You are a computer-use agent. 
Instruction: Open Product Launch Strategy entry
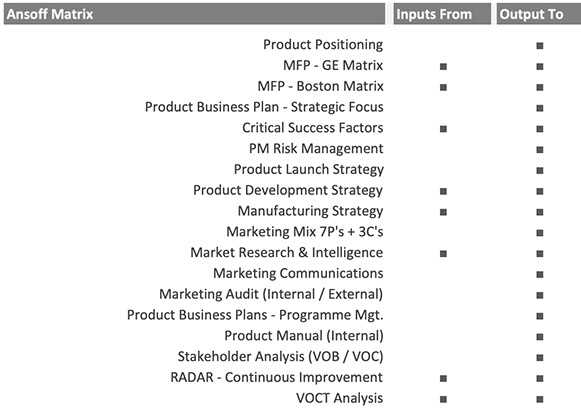click(x=309, y=169)
